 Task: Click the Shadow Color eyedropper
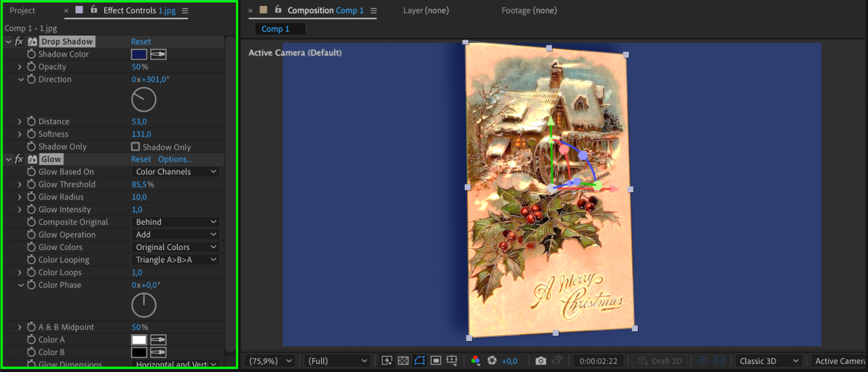(x=158, y=54)
